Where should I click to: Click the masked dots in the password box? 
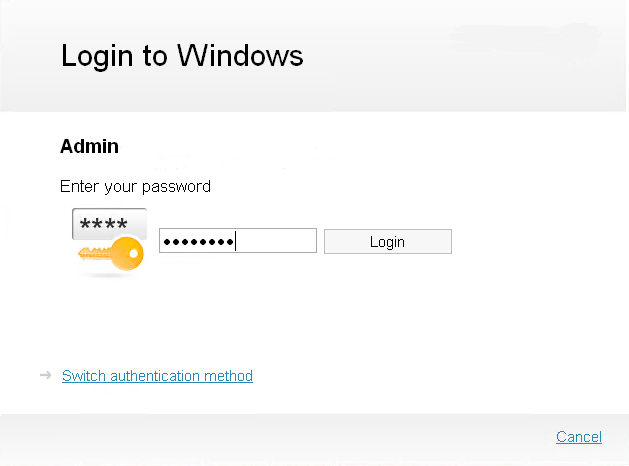point(197,241)
